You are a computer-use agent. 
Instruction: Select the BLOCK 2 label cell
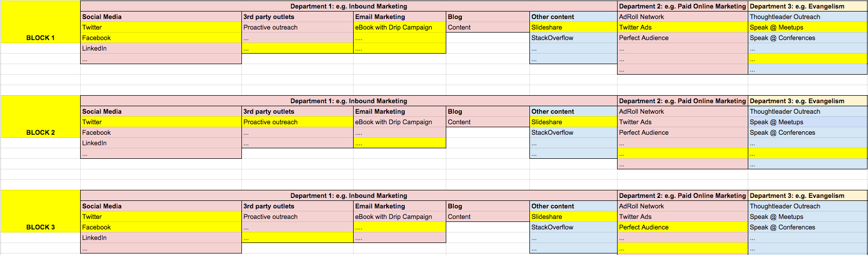coord(40,132)
